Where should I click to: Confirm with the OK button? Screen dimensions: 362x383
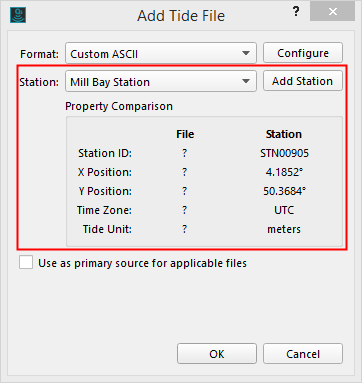pos(217,354)
